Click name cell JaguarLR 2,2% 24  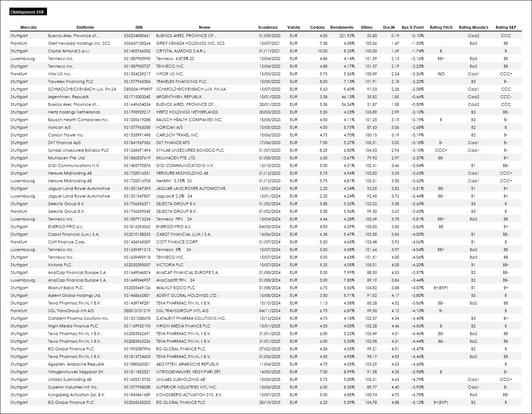[x=174, y=196]
